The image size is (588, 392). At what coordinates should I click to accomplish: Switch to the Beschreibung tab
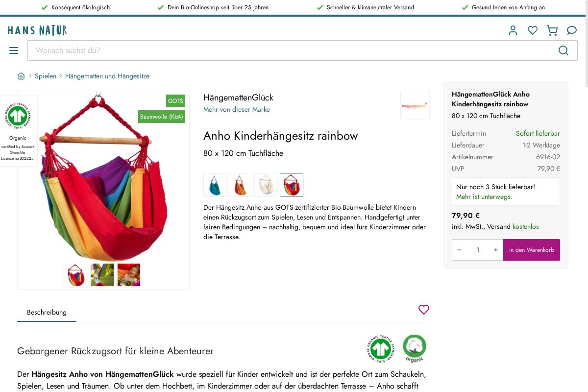pyautogui.click(x=47, y=312)
